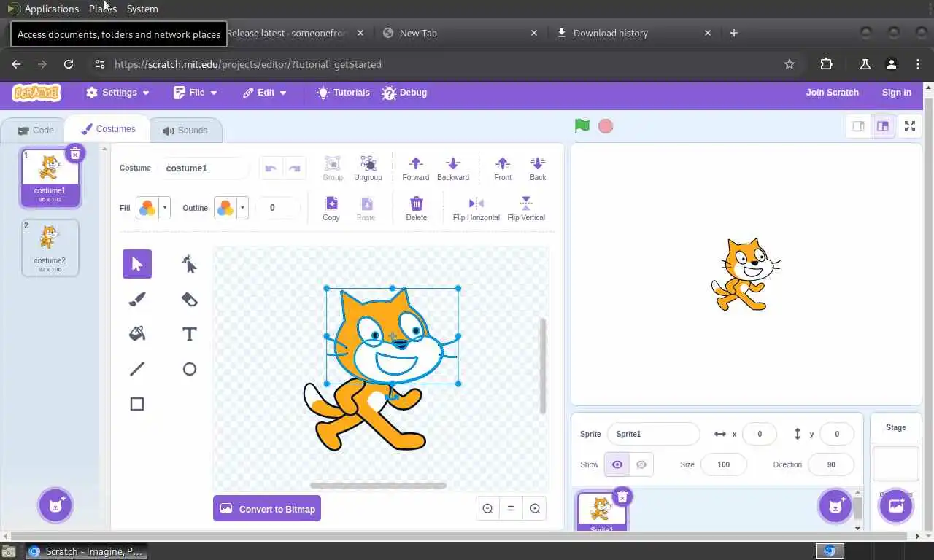Click the Fill color swatch
Image resolution: width=934 pixels, height=560 pixels.
[147, 208]
